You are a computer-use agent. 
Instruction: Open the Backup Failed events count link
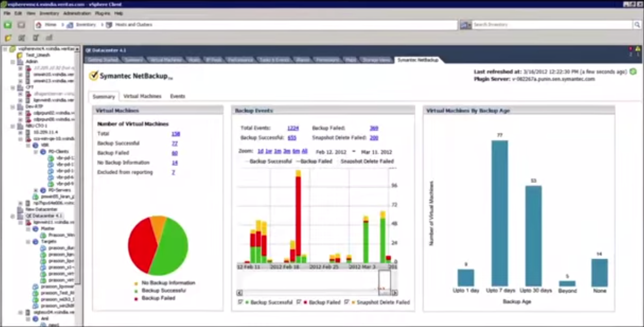pos(374,128)
